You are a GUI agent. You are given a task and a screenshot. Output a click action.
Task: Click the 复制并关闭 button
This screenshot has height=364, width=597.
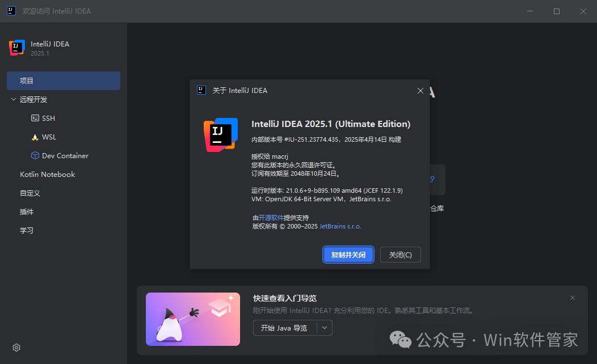click(348, 255)
